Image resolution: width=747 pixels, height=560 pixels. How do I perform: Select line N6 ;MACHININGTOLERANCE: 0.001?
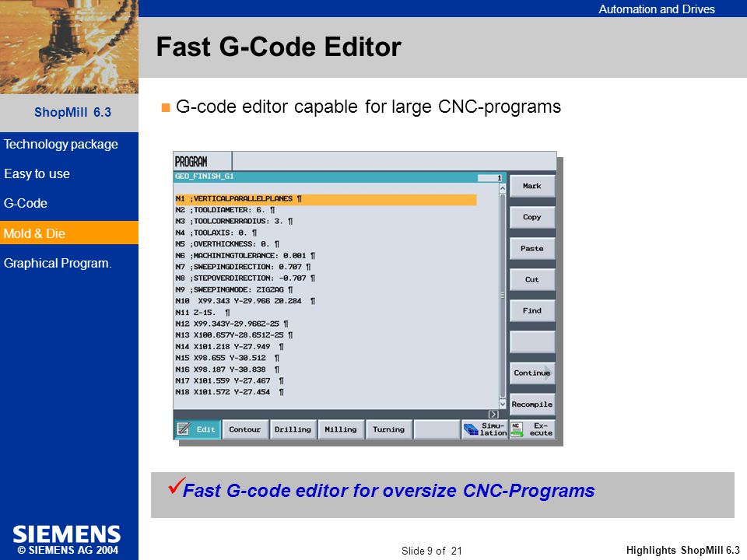tap(245, 256)
